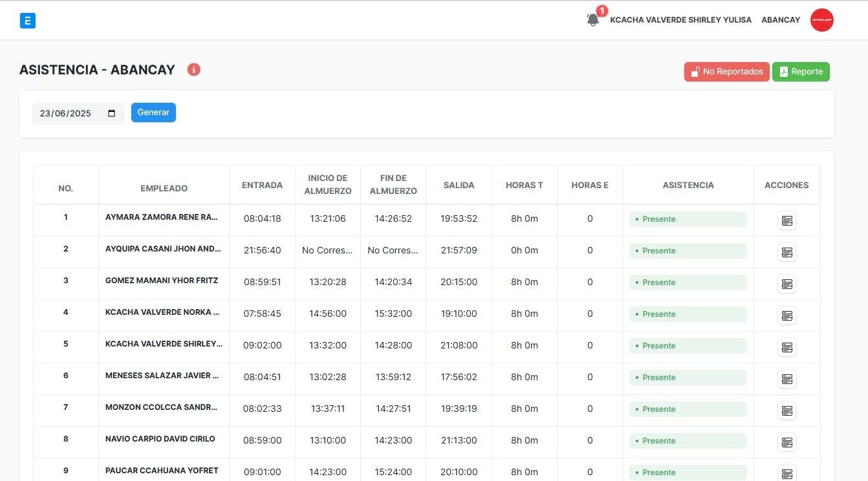Screen dimensions: 868x481
Task: Click the red info icon beside title
Action: click(194, 70)
